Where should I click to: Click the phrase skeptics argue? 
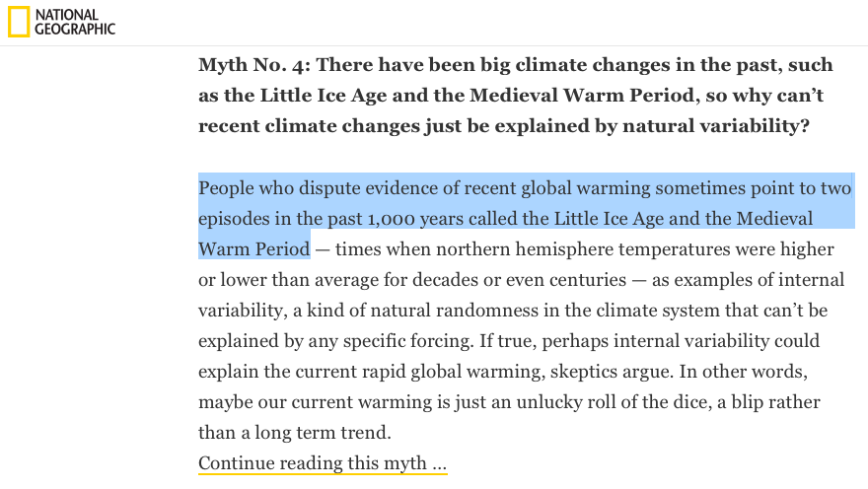click(612, 371)
